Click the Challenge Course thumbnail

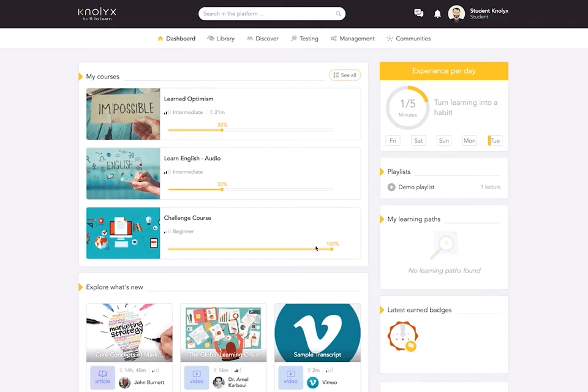tap(123, 233)
